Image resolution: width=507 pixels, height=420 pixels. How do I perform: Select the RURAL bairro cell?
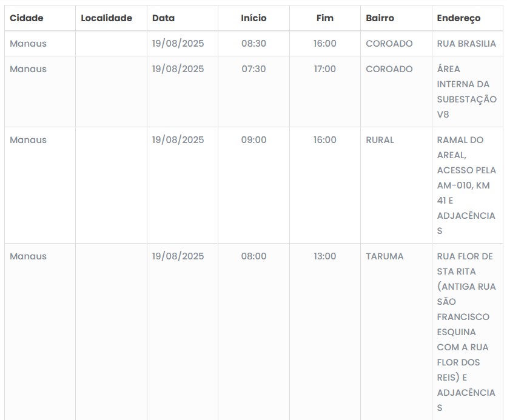pos(380,140)
